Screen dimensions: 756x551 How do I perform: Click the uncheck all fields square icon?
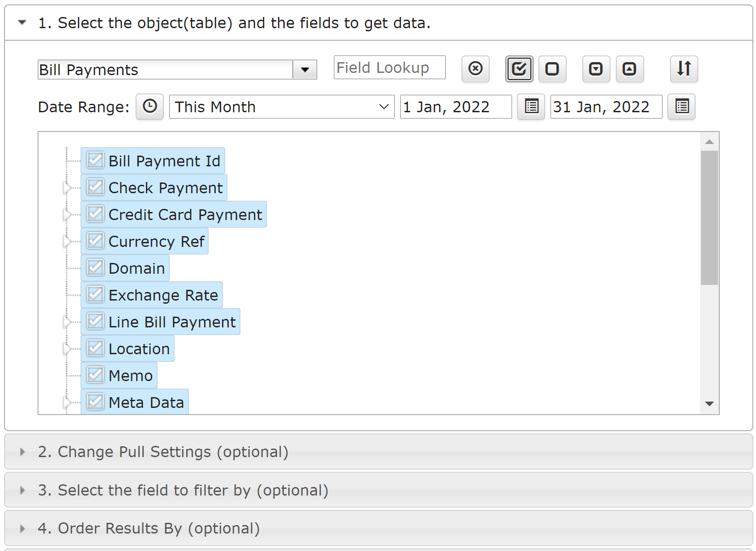click(x=552, y=69)
